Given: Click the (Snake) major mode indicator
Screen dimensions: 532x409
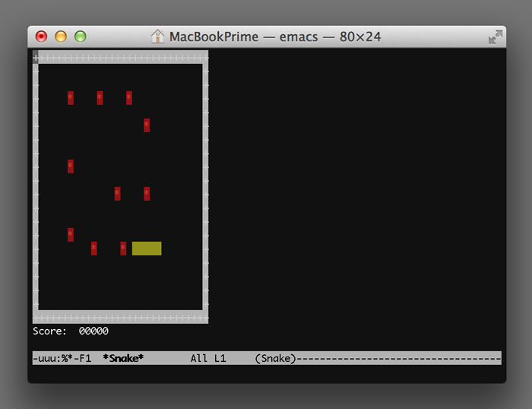Looking at the screenshot, I should click(x=275, y=358).
